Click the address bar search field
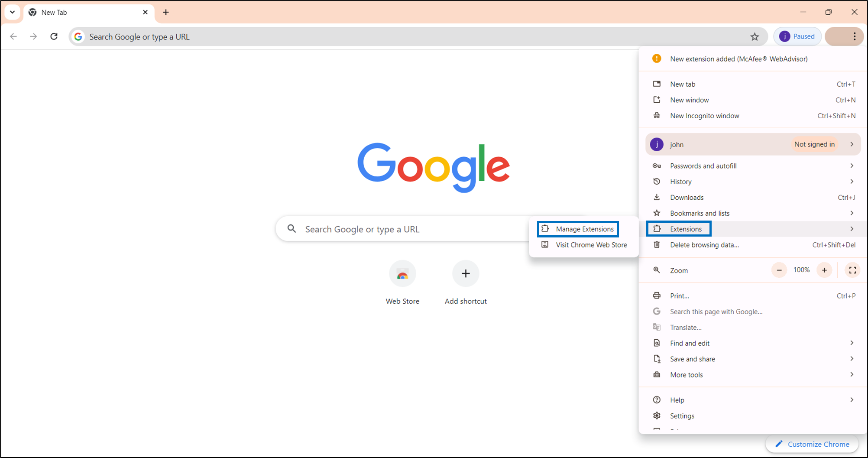The image size is (868, 458). 418,37
